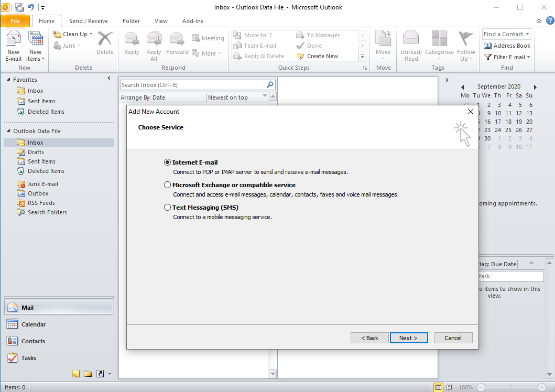Open the File tab
The image size is (555, 392).
15,21
